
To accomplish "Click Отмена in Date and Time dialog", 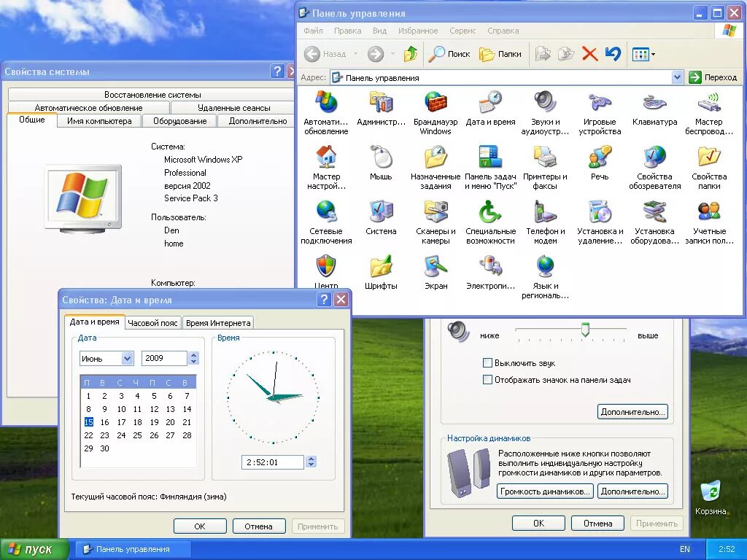I will (x=259, y=526).
